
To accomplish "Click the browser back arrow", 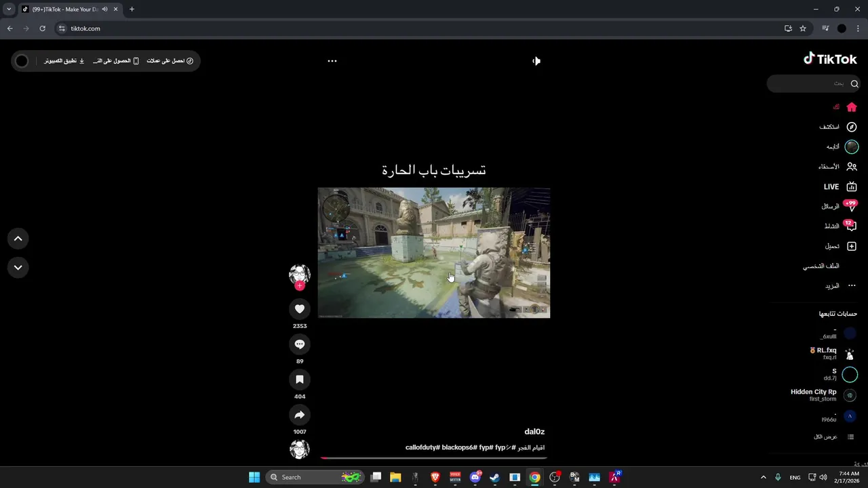I will pyautogui.click(x=9, y=28).
